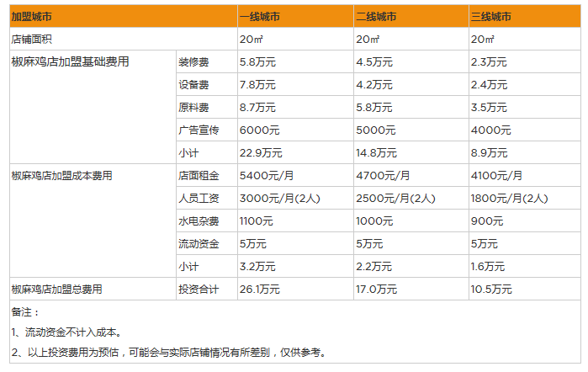Select the 装修费 row label

tap(193, 62)
